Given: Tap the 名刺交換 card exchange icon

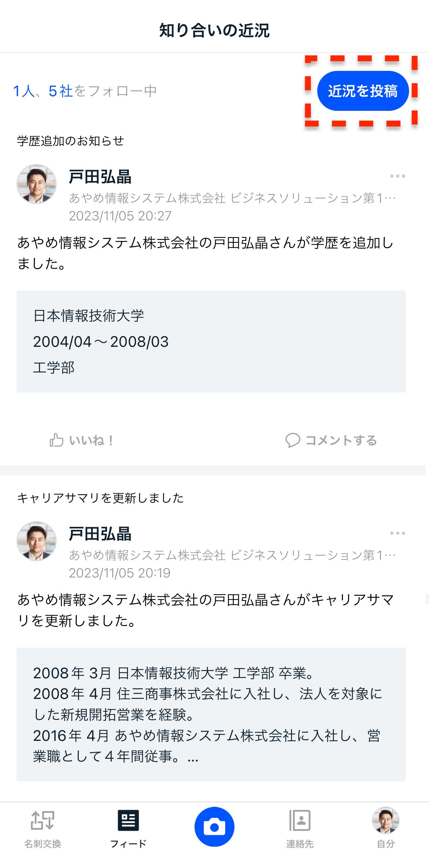Looking at the screenshot, I should point(43,820).
